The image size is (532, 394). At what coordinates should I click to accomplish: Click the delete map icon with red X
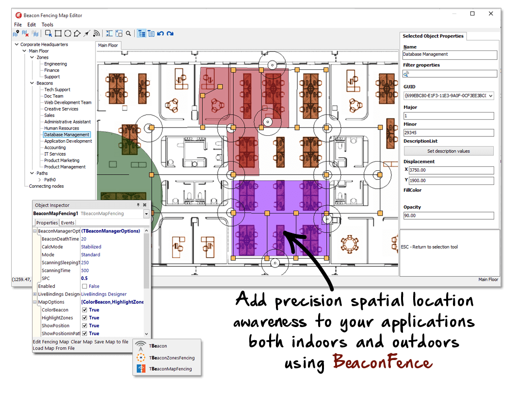(25, 33)
